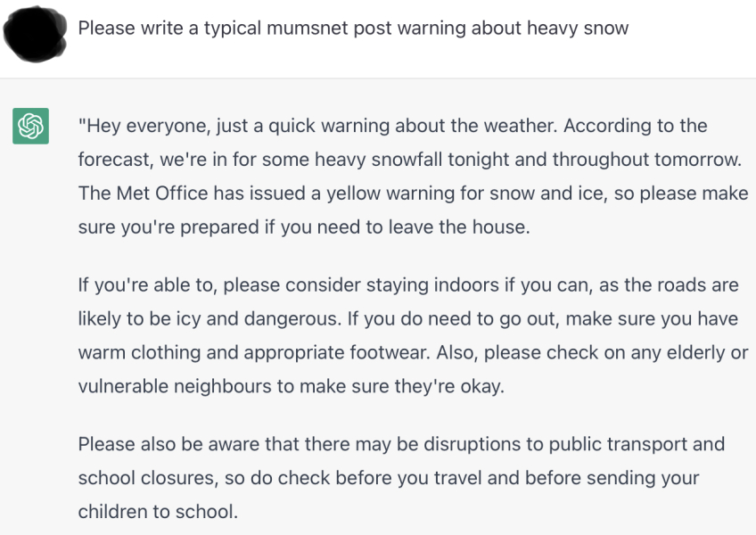Click the user prompt about mumsnet post

point(353,28)
